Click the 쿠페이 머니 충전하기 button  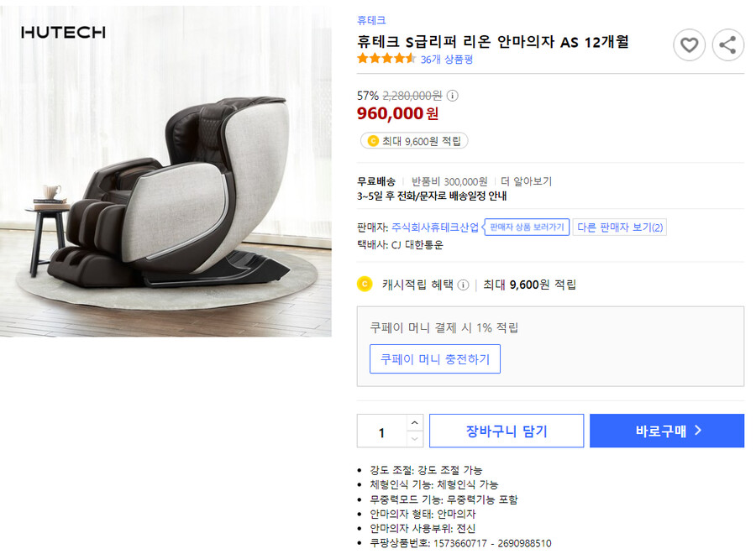[434, 358]
